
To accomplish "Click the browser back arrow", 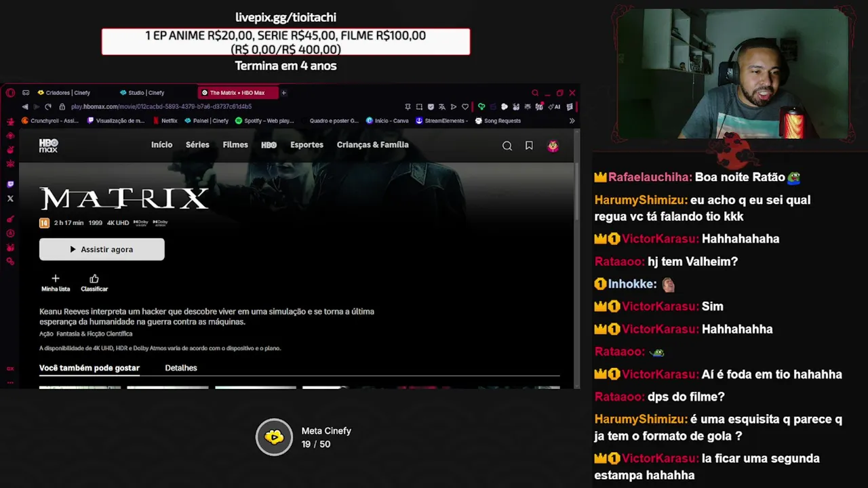I will tap(25, 106).
